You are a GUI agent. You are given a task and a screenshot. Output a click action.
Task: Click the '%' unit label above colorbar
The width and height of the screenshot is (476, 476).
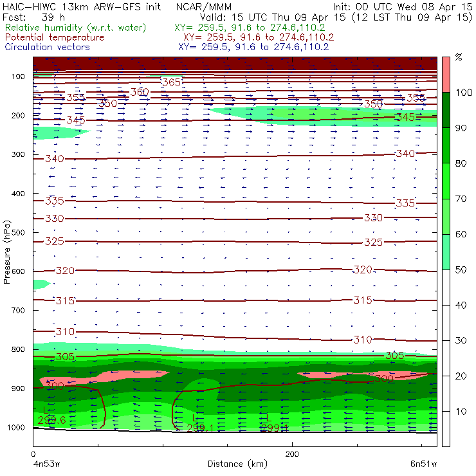pos(459,57)
